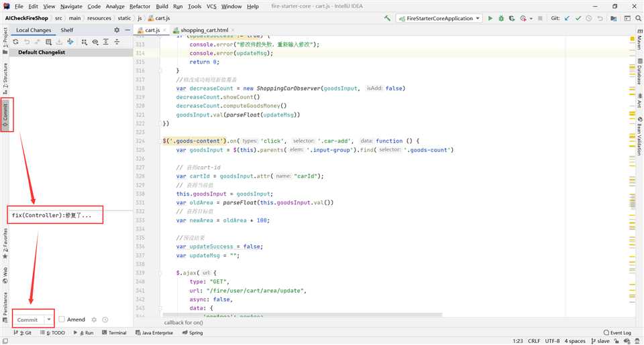Open the Spring tool window
This screenshot has width=644, height=345.
tap(193, 333)
